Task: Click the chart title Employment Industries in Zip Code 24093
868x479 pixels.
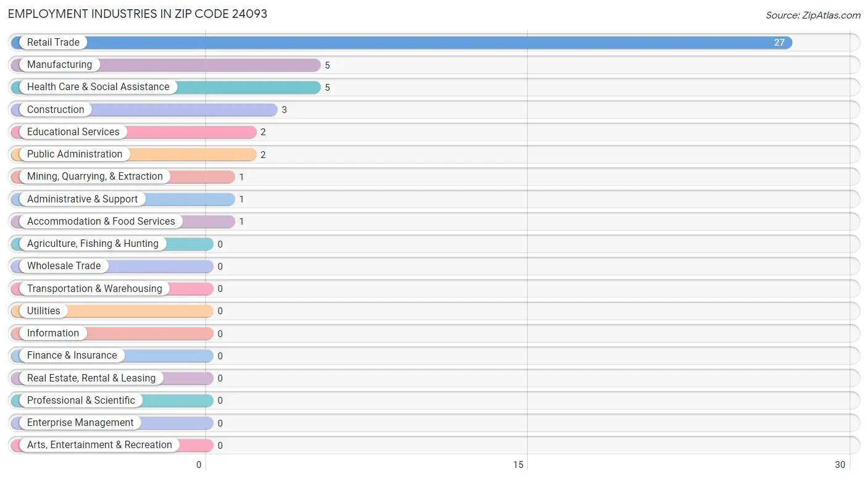Action: pos(138,14)
